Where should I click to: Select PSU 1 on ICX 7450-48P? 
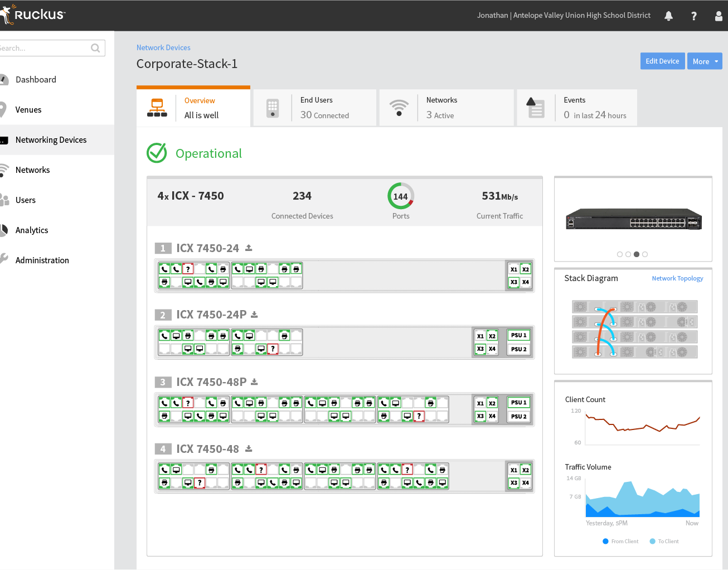tap(518, 402)
